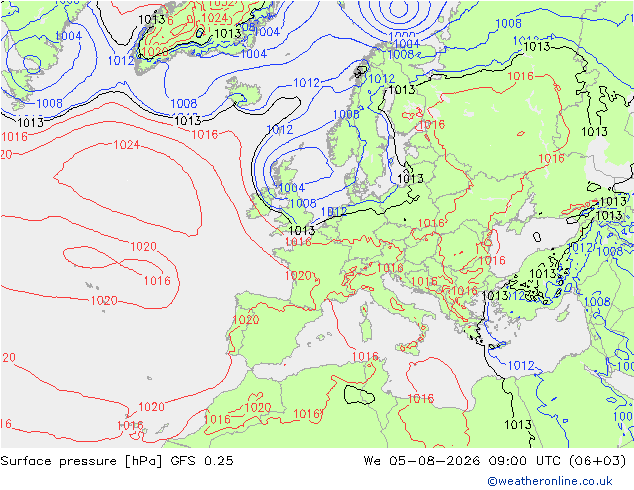Click the blue "1008" label over northern Russia

coord(508,23)
